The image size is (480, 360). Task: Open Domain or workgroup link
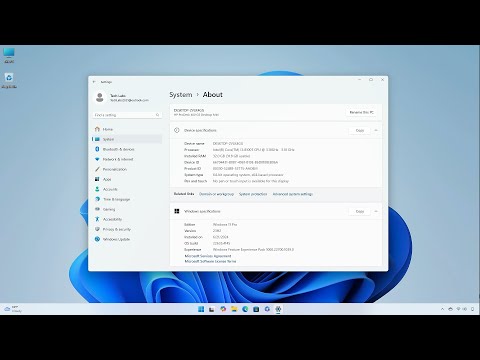[x=216, y=194]
